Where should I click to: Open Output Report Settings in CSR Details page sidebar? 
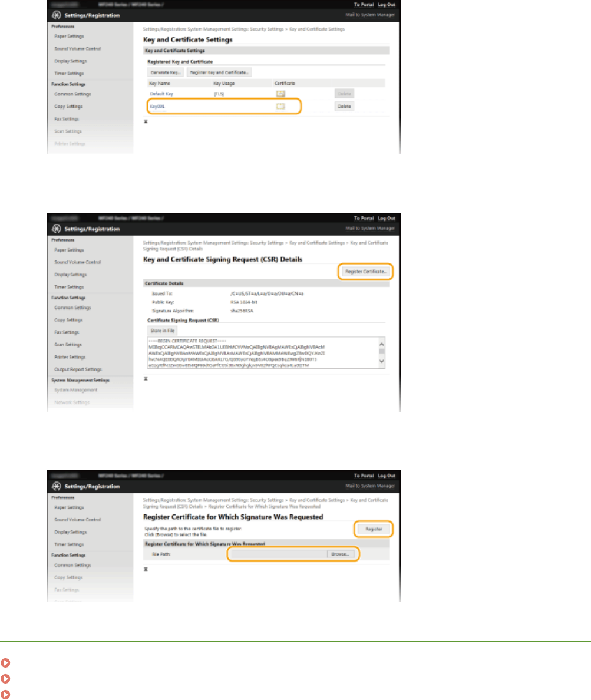78,369
